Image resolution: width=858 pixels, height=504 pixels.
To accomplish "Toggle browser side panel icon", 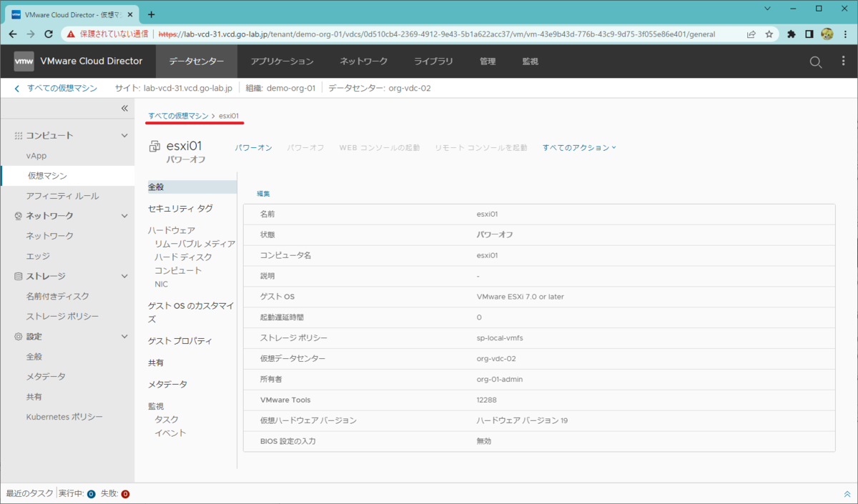I will click(x=809, y=34).
